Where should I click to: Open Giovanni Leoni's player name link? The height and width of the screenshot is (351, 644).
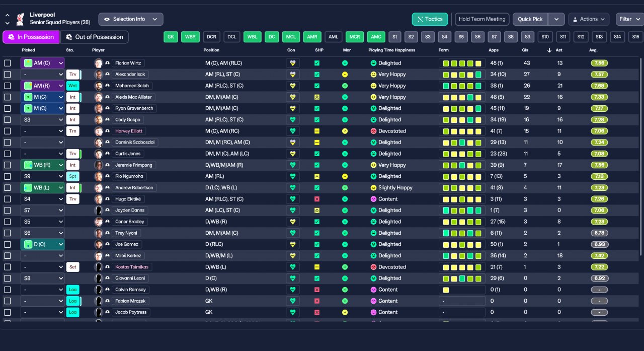pos(130,278)
